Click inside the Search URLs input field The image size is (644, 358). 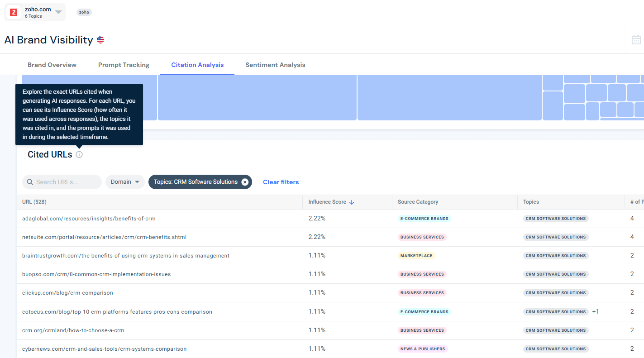point(63,181)
